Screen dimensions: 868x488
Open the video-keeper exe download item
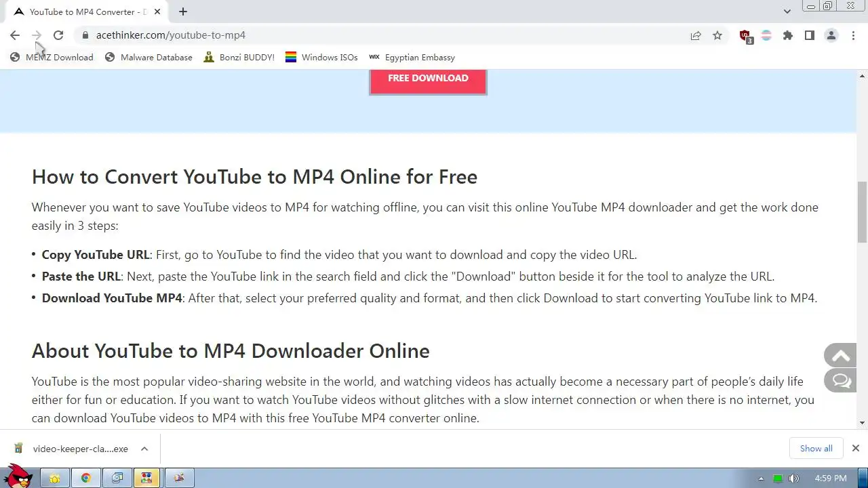72,449
